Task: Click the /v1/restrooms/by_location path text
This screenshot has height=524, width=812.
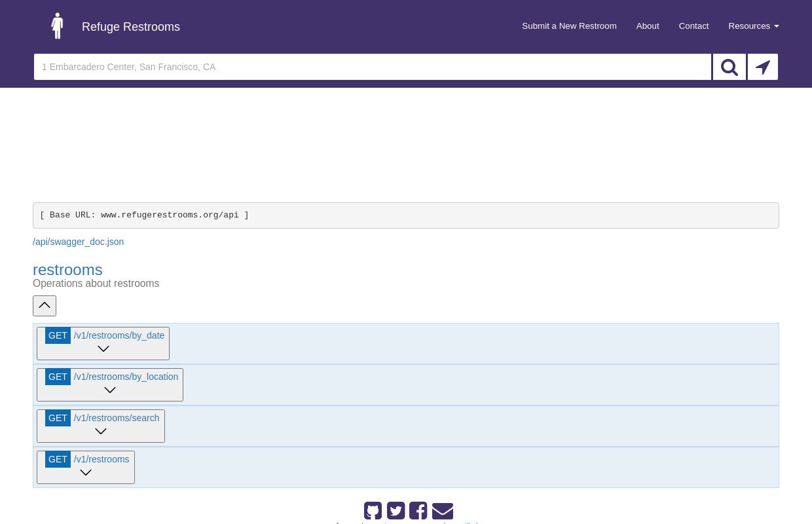Action: tap(126, 377)
